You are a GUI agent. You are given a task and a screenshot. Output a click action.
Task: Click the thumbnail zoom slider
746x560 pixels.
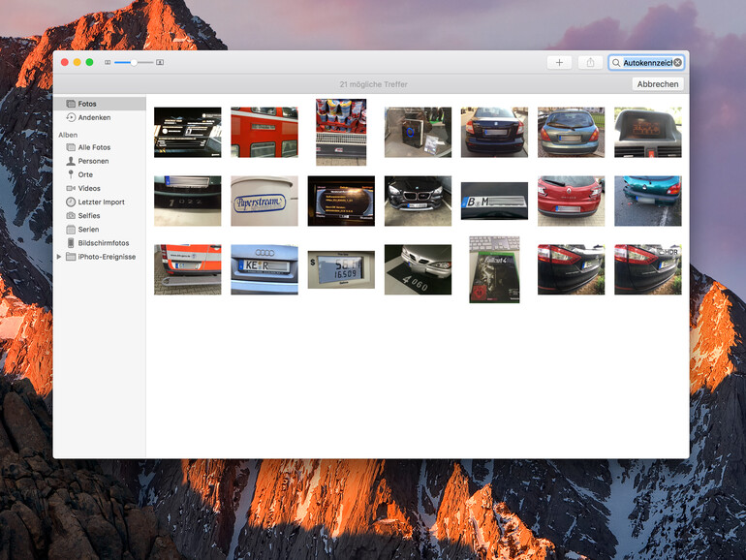134,62
